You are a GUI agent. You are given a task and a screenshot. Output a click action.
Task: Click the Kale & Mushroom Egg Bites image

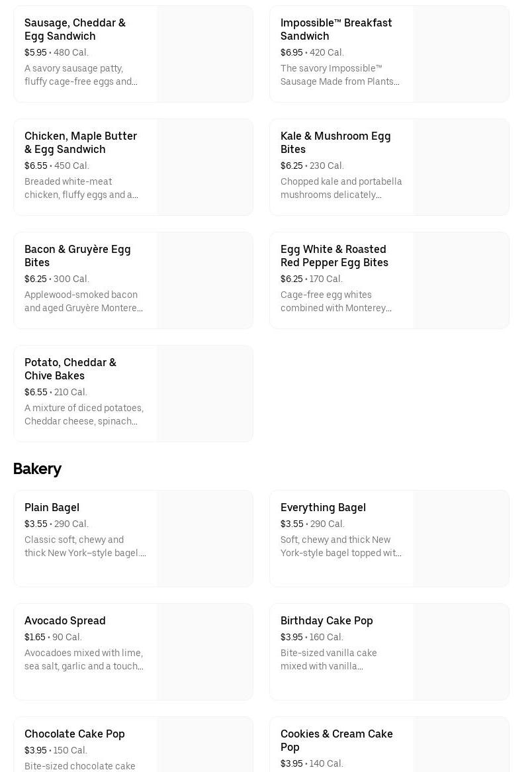click(x=461, y=167)
